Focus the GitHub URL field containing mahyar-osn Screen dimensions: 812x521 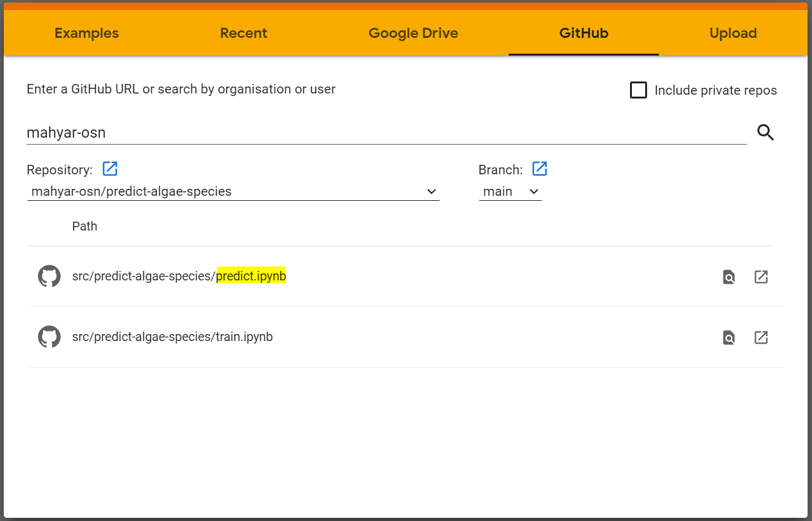point(387,133)
